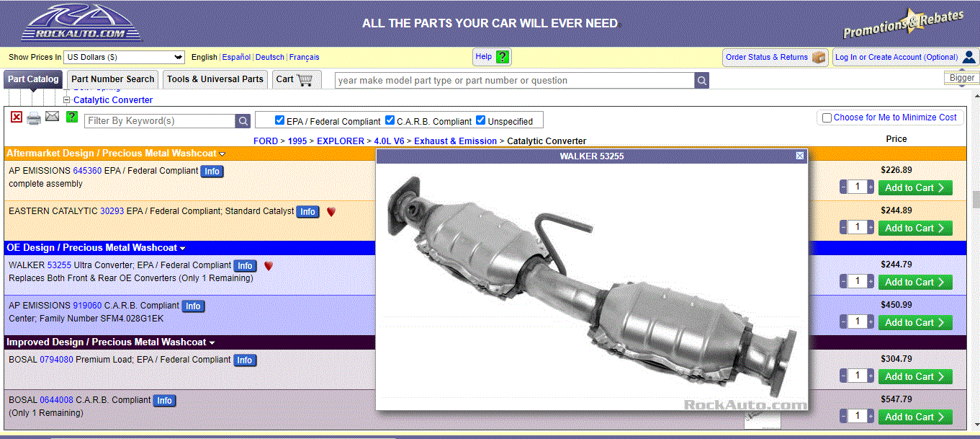980x439 pixels.
Task: Toggle Unspecified checkbox
Action: pyautogui.click(x=480, y=120)
